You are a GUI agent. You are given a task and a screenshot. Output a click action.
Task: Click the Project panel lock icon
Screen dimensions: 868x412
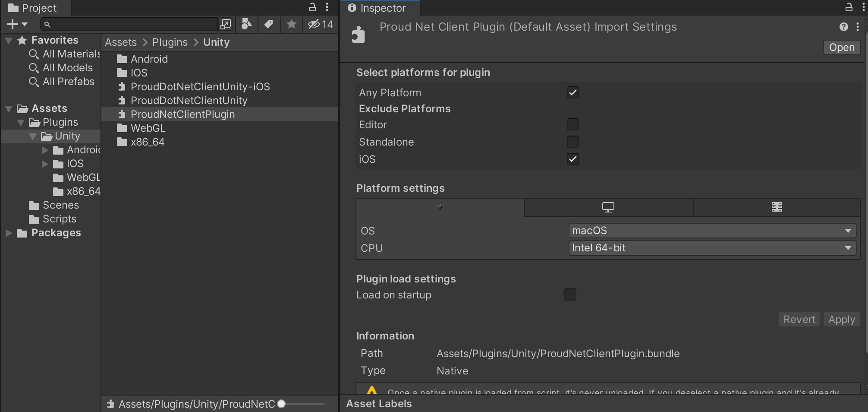tap(312, 7)
